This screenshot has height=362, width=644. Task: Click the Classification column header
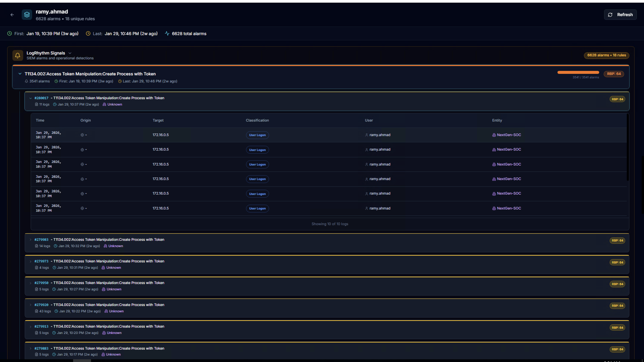257,120
